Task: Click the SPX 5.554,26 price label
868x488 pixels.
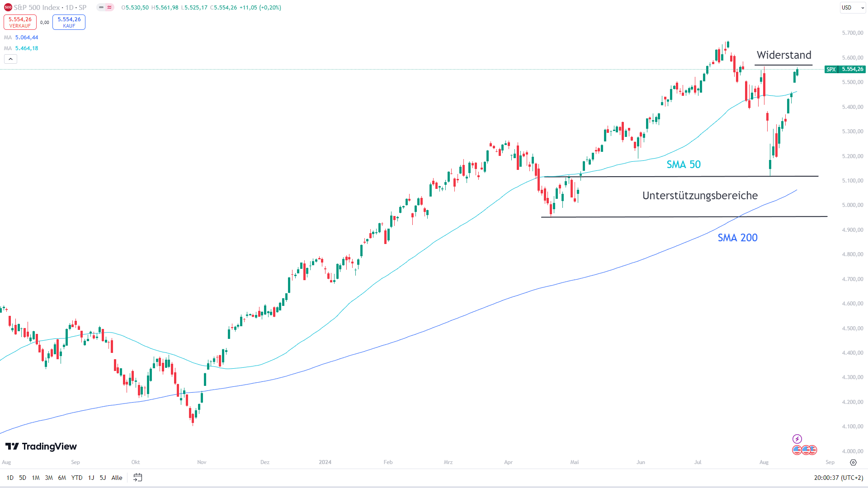Action: click(845, 69)
